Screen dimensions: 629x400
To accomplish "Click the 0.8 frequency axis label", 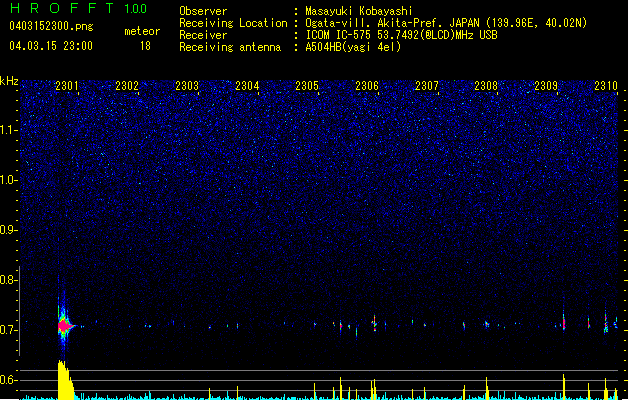I will tap(8, 280).
